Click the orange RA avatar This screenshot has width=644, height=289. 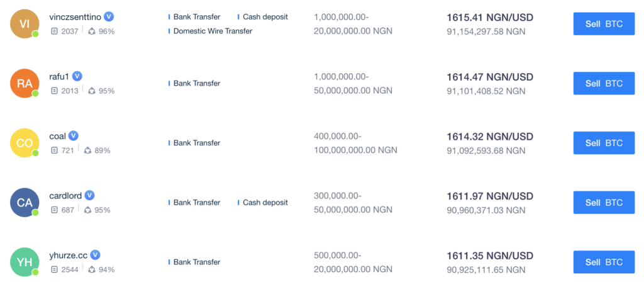click(25, 84)
